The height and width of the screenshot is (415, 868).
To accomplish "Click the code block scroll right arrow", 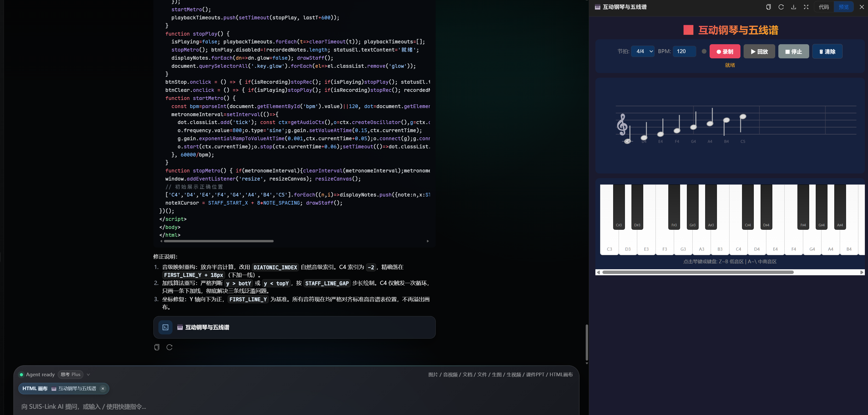I will pos(428,241).
